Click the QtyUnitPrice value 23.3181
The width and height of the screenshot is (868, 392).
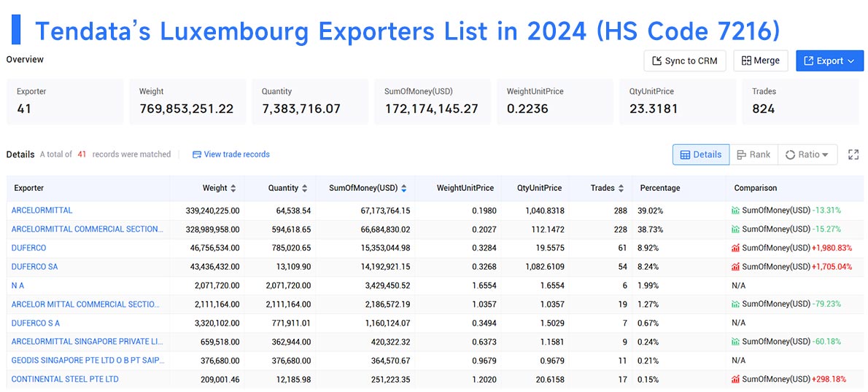coord(654,109)
